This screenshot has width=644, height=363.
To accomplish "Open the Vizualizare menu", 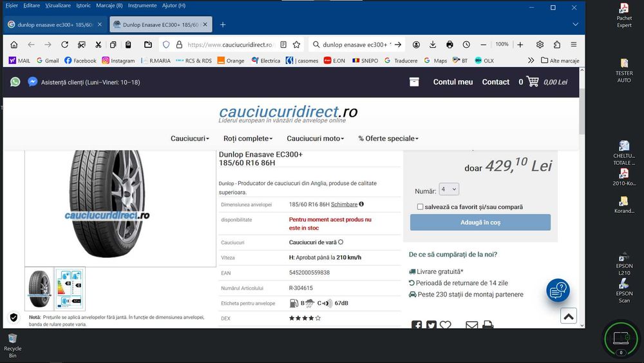I will 58,5.
